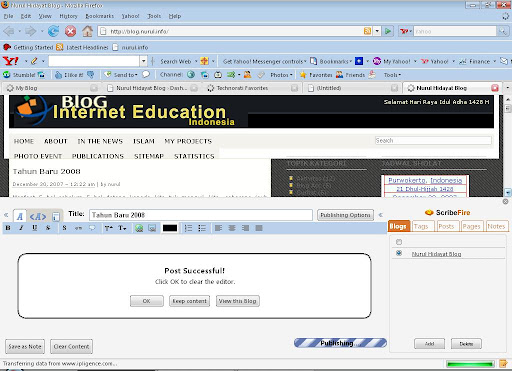Click the blog Search field
This screenshot has height=371, width=512.
[433, 141]
